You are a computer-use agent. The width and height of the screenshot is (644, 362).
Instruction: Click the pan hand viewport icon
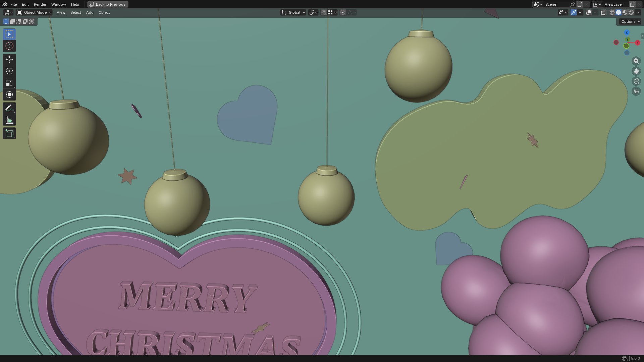[x=636, y=71]
